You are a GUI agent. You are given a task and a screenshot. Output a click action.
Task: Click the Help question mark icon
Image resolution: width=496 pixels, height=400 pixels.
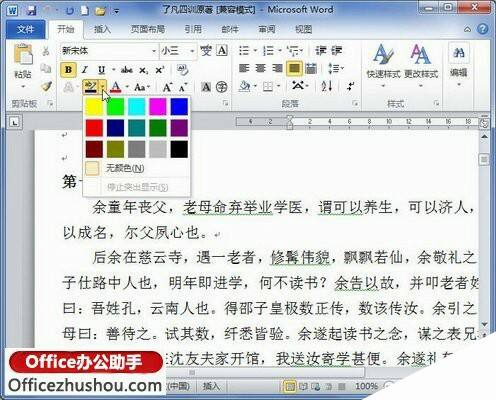(x=482, y=29)
